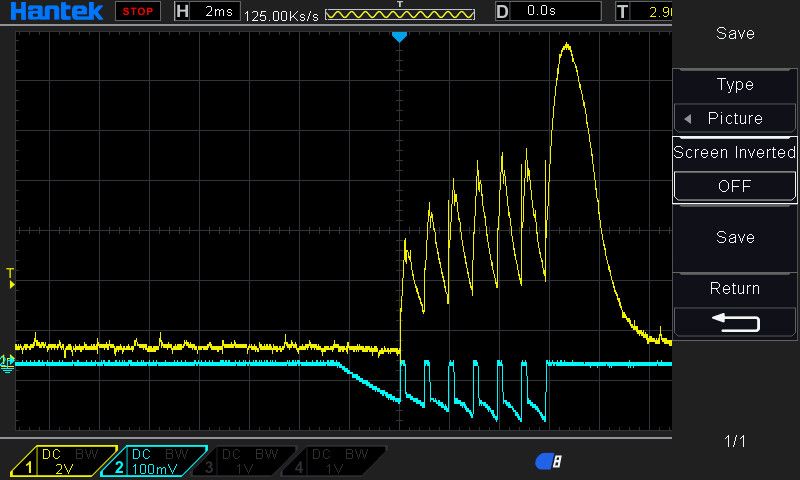Viewport: 800px width, 480px height.
Task: Click the Save menu title
Action: tap(735, 33)
